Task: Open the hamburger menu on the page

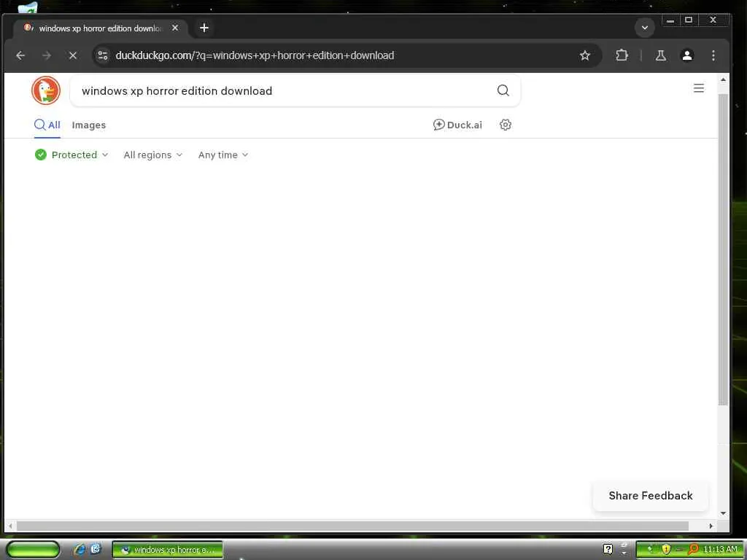Action: click(698, 88)
